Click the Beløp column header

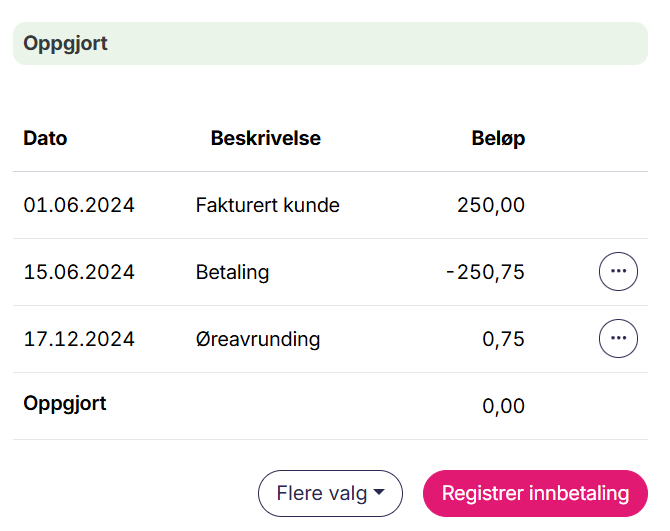[x=498, y=139]
